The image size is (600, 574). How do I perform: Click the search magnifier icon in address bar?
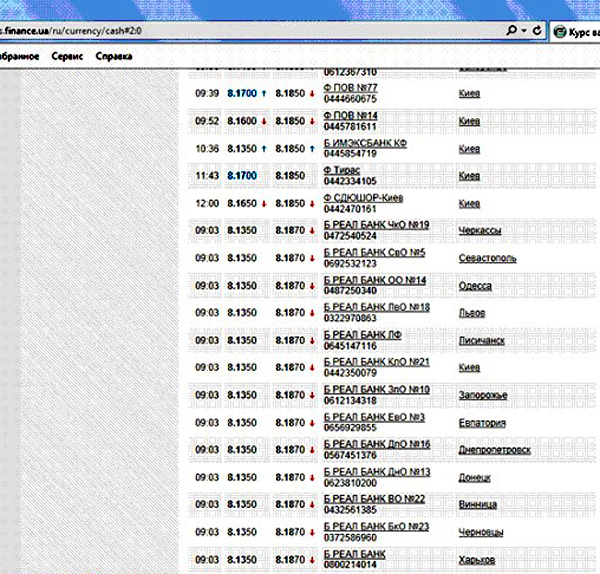pos(512,30)
